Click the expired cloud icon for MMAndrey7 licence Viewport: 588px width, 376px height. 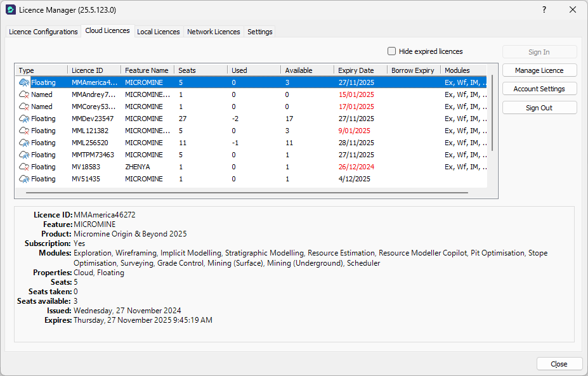tap(24, 94)
